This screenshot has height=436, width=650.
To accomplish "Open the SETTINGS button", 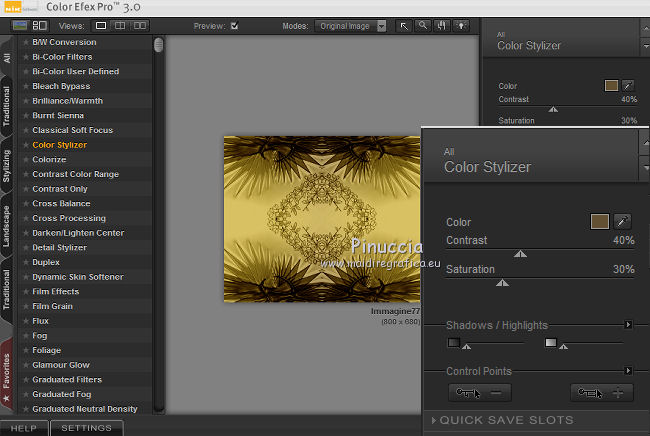I will pos(86,428).
